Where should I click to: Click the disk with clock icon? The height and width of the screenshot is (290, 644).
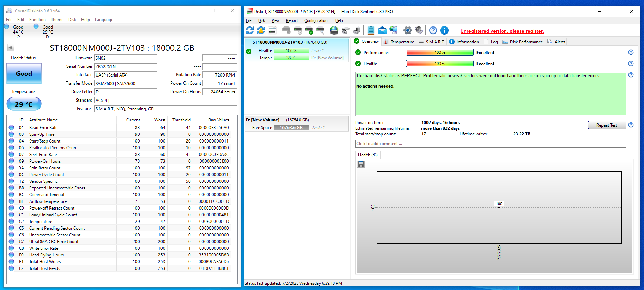coord(298,30)
